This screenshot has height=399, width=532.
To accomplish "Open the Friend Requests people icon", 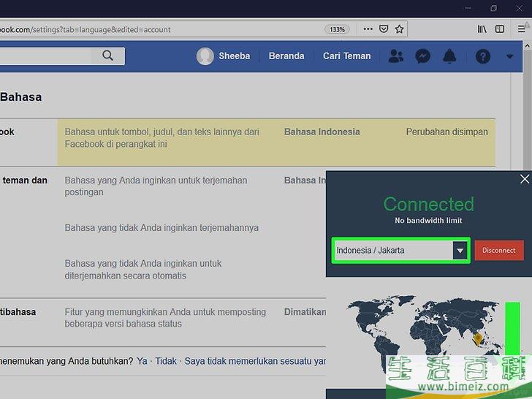I will coord(395,56).
